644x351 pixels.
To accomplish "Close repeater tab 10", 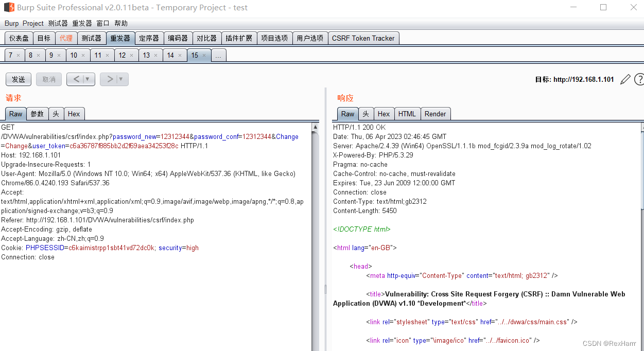I will pyautogui.click(x=83, y=55).
